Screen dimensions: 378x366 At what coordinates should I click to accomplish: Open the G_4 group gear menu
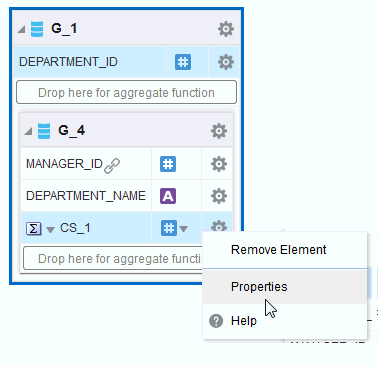pos(219,131)
